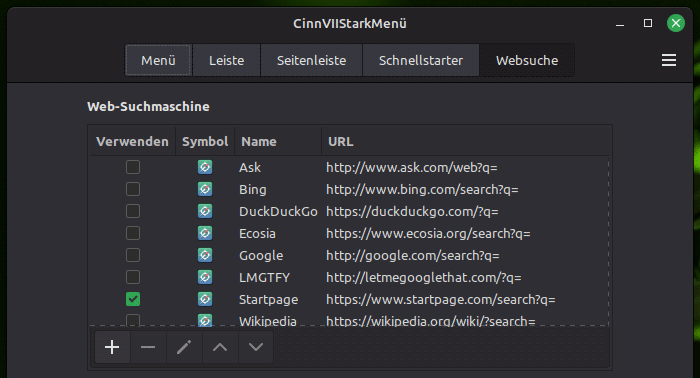This screenshot has height=378, width=700.
Task: Enable the Ask search engine checkbox
Action: point(133,167)
